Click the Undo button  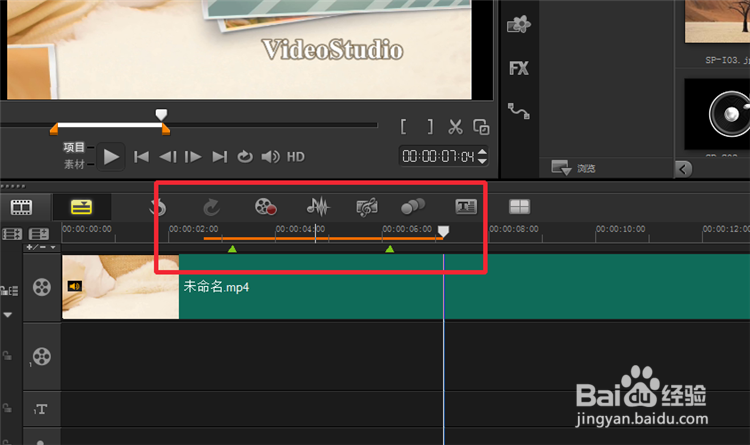(158, 207)
